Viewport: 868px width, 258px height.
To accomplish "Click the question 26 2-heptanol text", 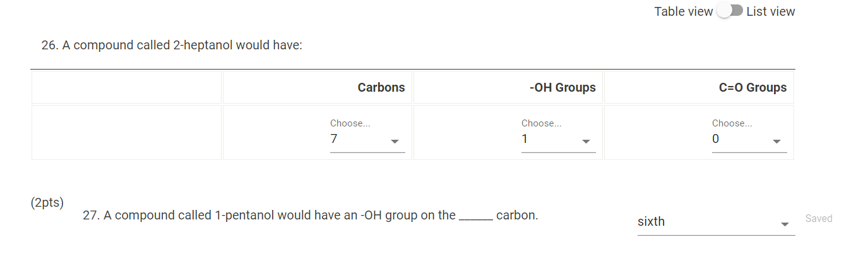I will 172,46.
